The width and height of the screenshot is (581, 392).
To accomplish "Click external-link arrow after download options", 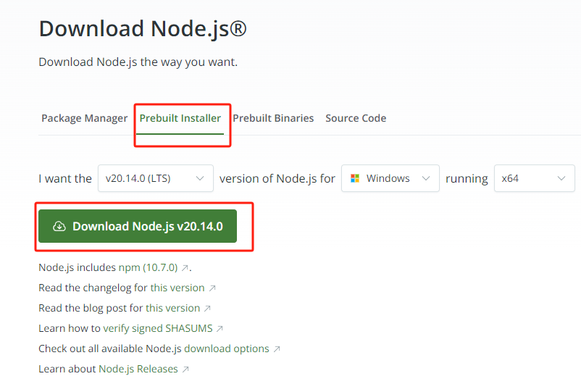I will click(276, 349).
